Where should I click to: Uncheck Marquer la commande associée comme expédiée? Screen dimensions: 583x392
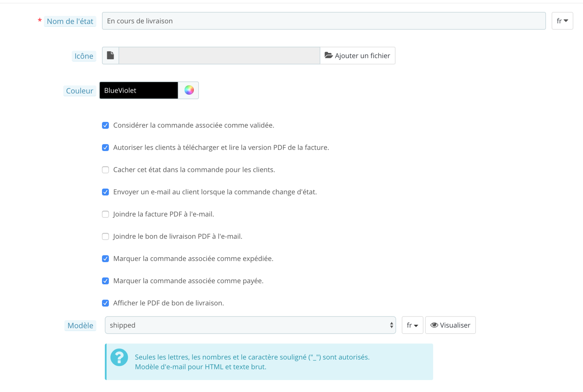click(105, 259)
